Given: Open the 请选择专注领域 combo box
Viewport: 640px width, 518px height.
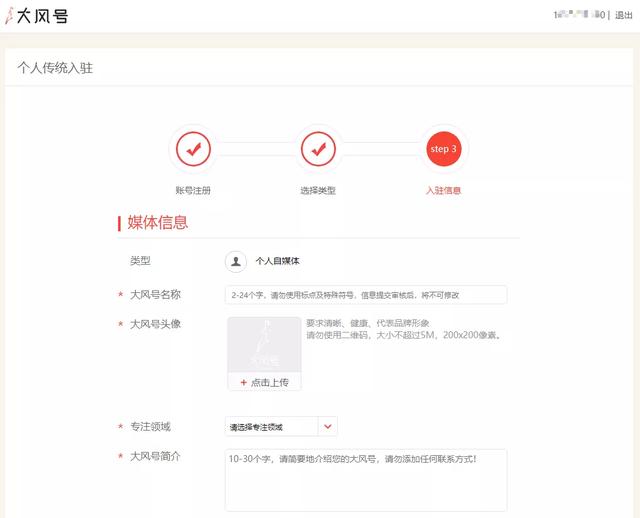Looking at the screenshot, I should (x=271, y=427).
